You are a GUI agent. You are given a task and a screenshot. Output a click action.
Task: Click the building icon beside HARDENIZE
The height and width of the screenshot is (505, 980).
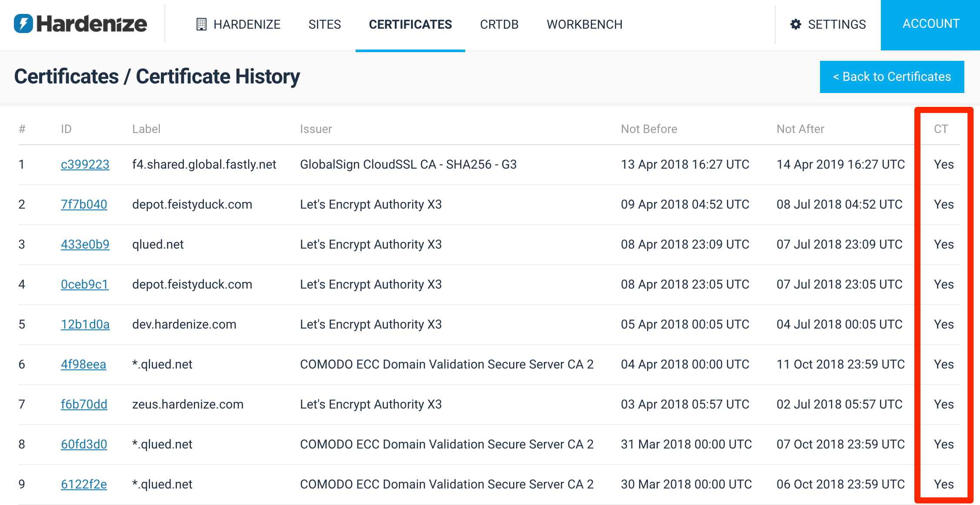click(x=201, y=24)
